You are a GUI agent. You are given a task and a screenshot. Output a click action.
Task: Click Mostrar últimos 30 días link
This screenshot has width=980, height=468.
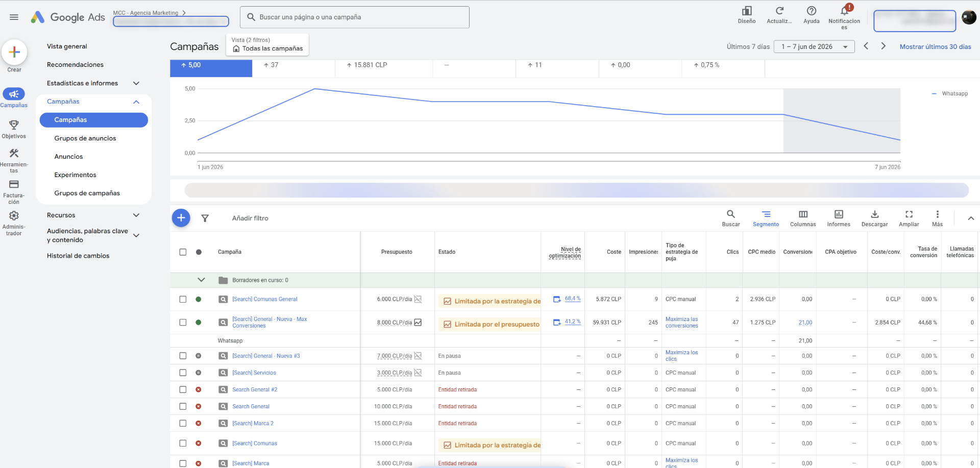pyautogui.click(x=935, y=46)
